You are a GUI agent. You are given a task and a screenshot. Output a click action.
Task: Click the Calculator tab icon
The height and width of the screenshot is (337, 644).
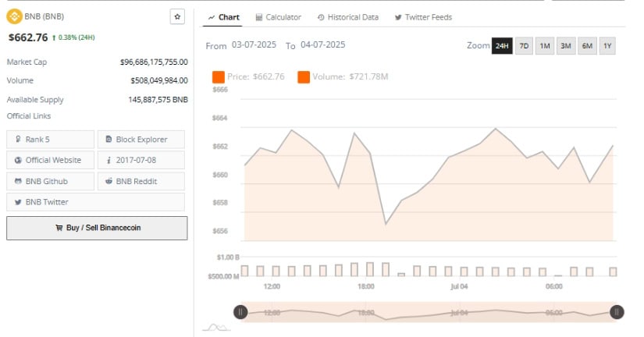coord(258,17)
